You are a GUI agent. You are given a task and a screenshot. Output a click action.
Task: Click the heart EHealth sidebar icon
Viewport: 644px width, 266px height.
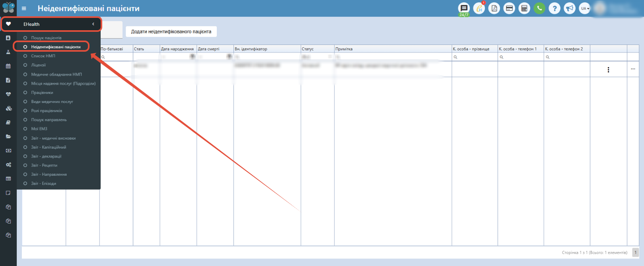tap(8, 24)
